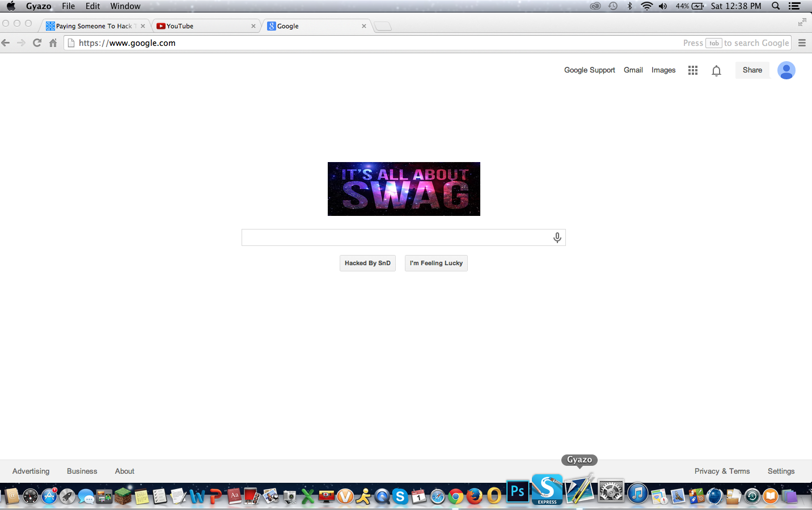Open the About footer link

(x=125, y=471)
